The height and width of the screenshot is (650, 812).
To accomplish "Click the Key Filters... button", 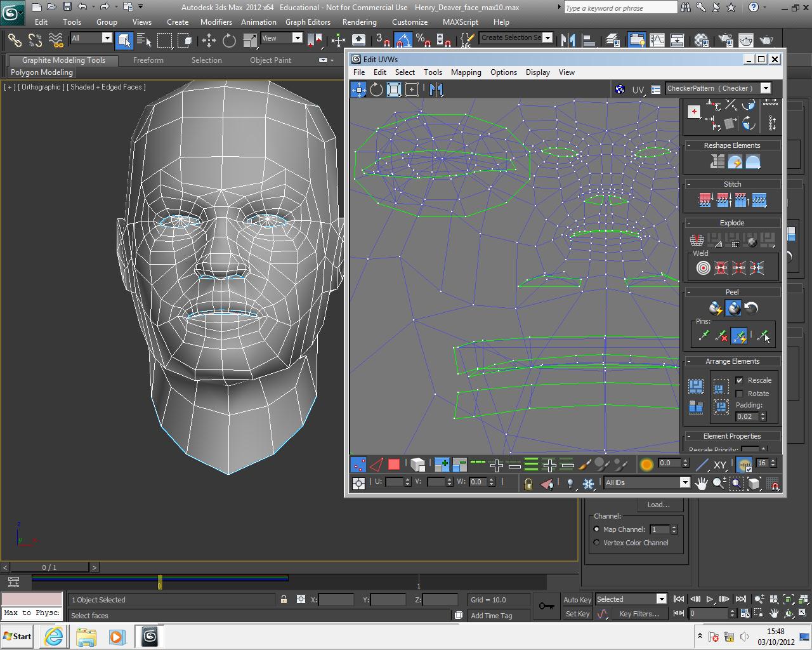I will pyautogui.click(x=639, y=614).
